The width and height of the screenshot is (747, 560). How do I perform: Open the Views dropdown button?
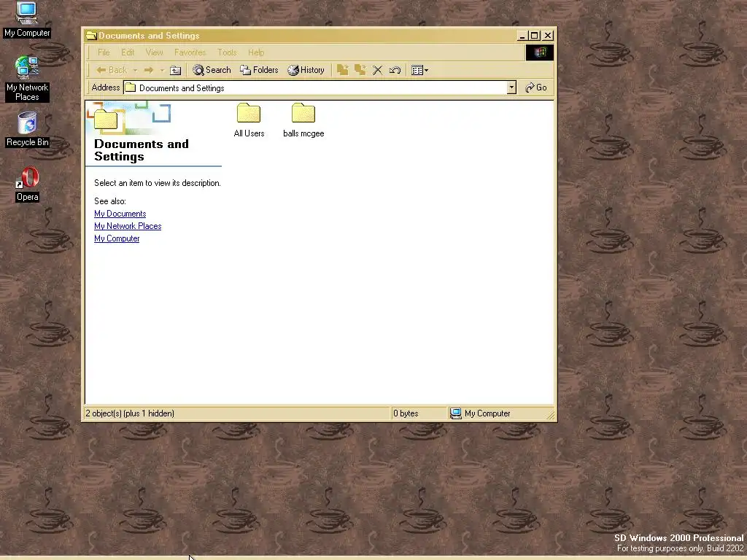pos(419,70)
